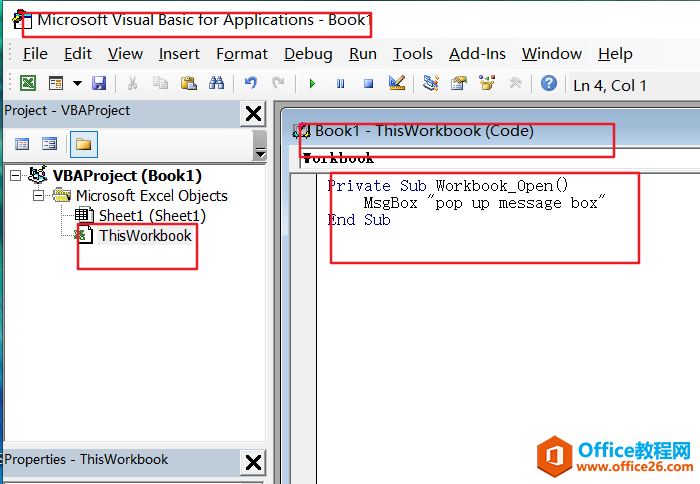
Task: Click View Object icon in Project panel
Action: [x=49, y=144]
